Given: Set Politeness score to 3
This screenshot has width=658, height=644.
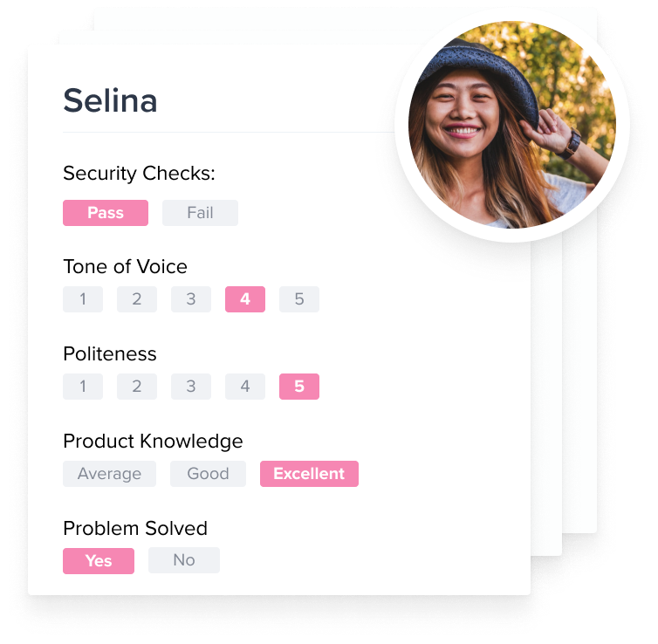Looking at the screenshot, I should pos(191,387).
